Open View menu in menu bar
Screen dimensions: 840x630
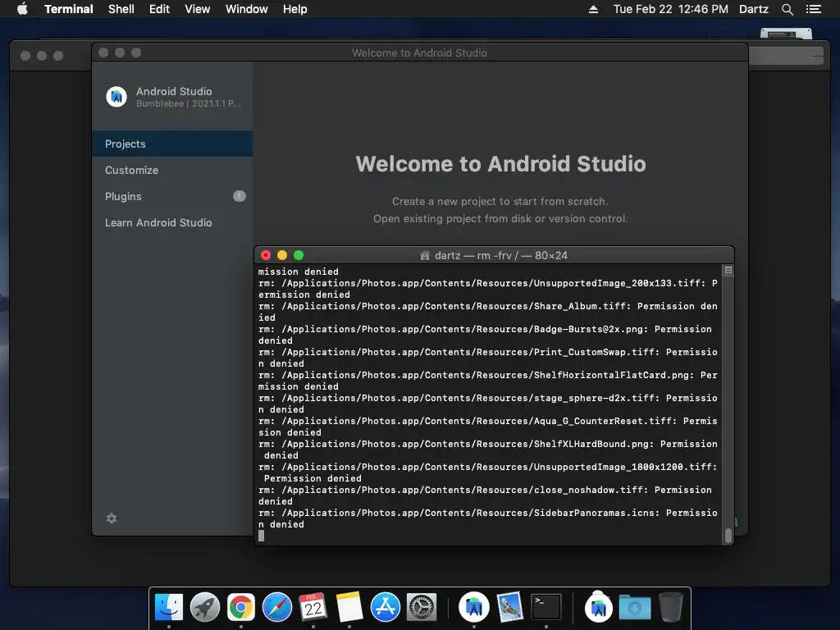coord(197,9)
